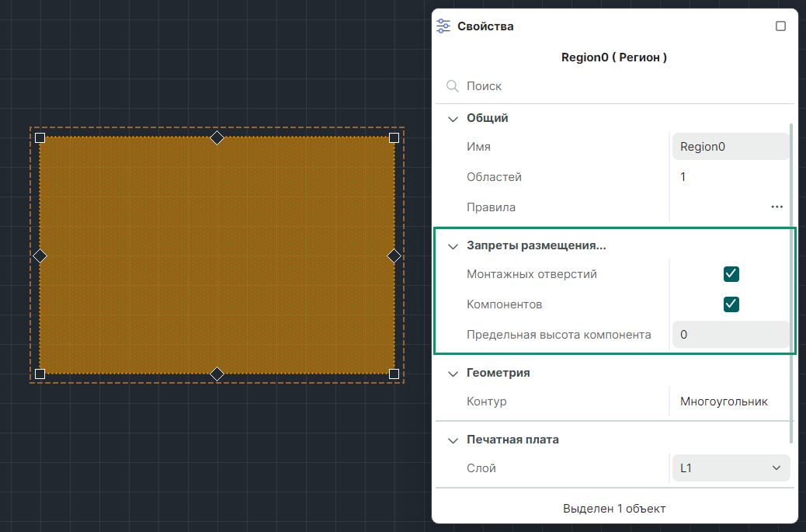
Task: Open the Слой L1 dropdown
Action: click(730, 468)
